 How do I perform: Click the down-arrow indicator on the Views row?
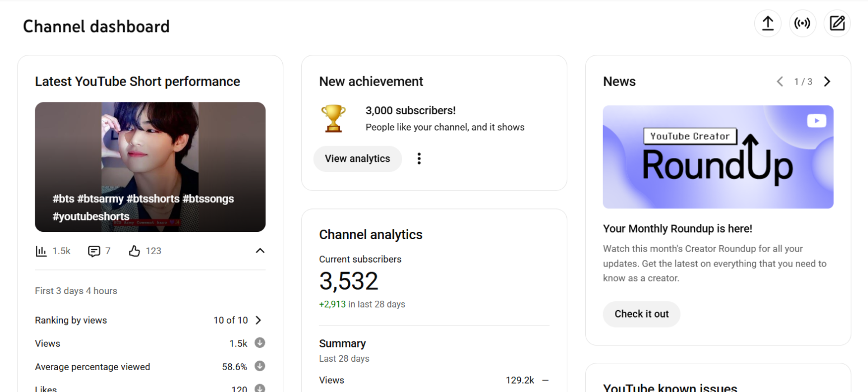259,343
